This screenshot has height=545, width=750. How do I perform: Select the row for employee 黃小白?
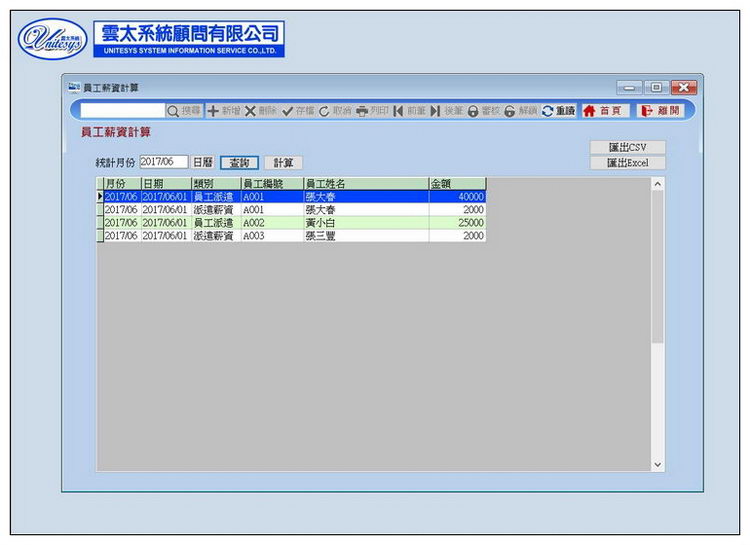click(x=320, y=223)
